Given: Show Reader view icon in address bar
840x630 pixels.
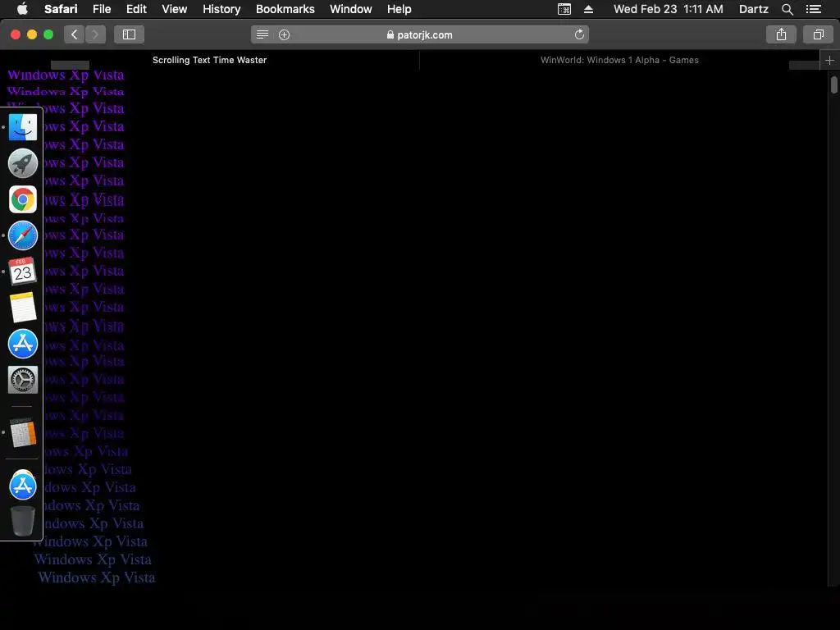Looking at the screenshot, I should click(262, 34).
